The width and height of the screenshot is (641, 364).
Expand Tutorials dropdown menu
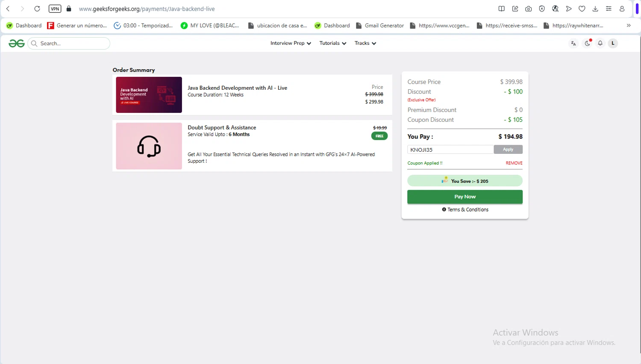[332, 43]
